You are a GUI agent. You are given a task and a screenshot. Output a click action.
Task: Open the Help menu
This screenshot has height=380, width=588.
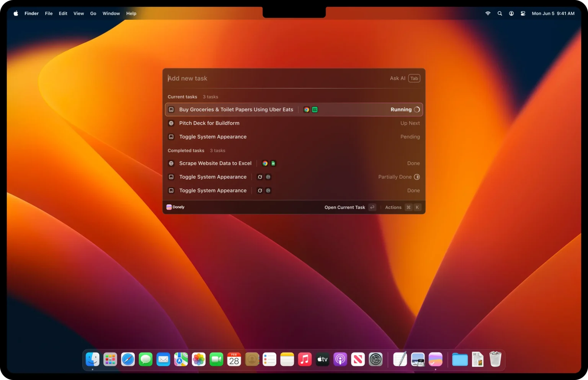tap(131, 13)
